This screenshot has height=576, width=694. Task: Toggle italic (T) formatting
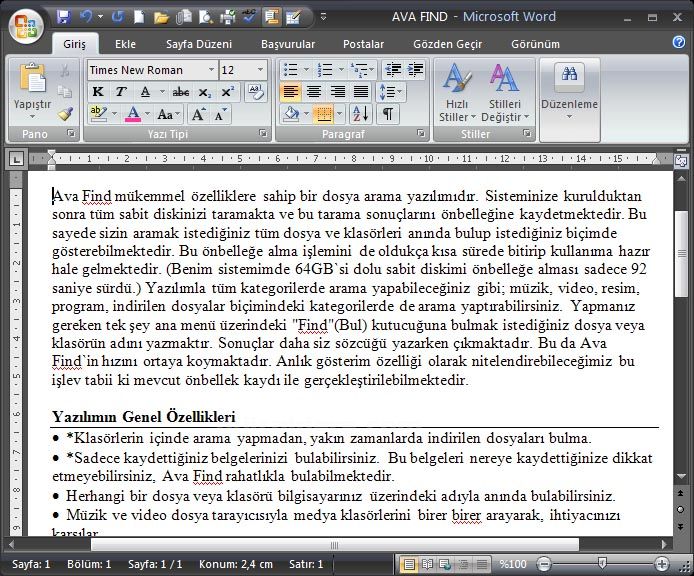120,92
